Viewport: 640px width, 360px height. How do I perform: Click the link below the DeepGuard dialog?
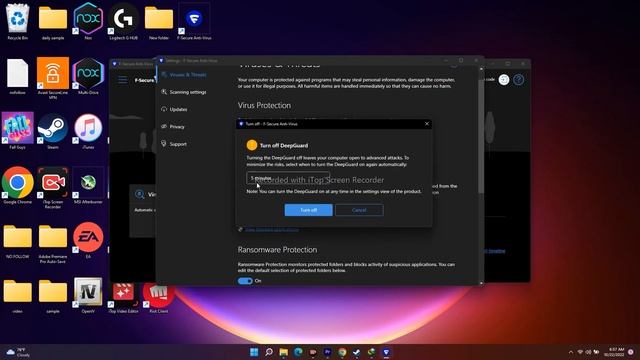coord(272,230)
